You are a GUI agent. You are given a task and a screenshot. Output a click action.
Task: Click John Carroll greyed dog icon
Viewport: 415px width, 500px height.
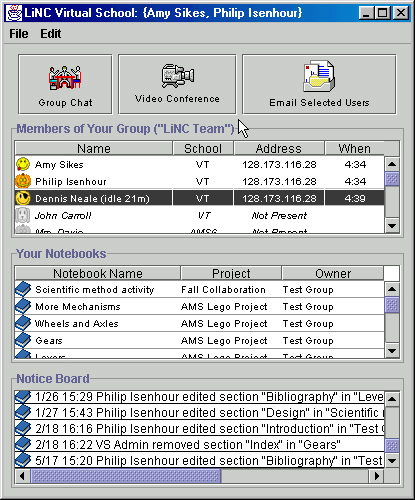tap(23, 215)
